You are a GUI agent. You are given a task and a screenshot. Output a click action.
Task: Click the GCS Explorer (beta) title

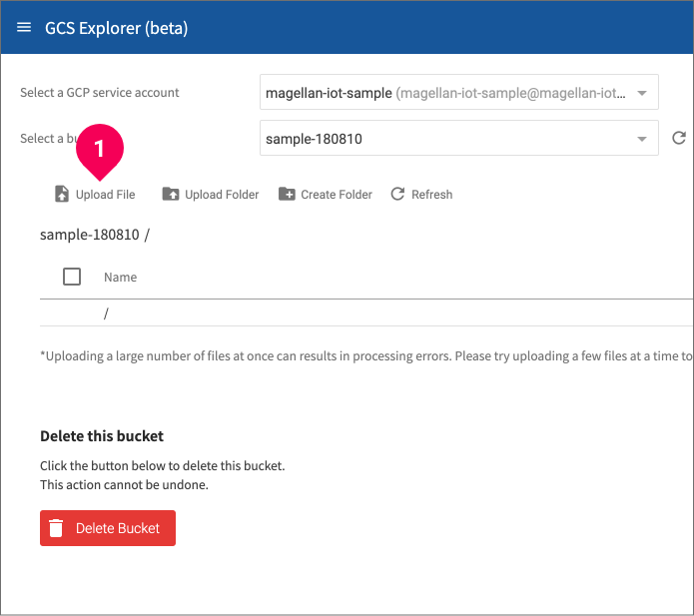coord(117,28)
